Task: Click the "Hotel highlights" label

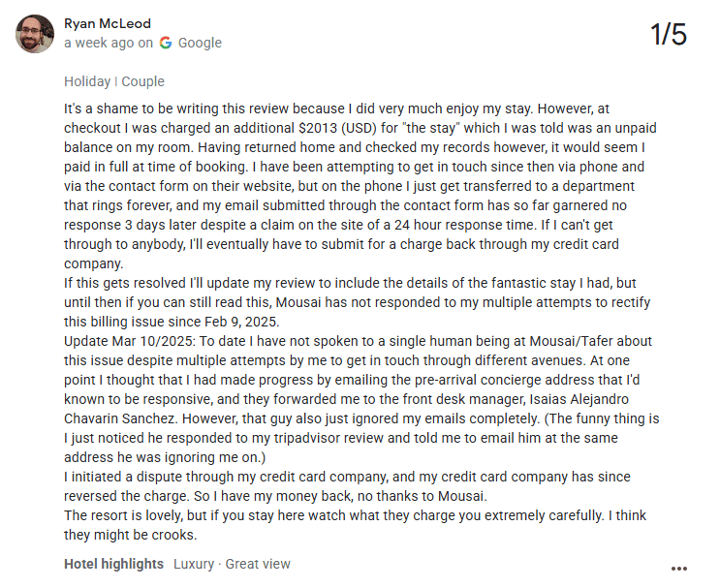Action: click(x=113, y=564)
